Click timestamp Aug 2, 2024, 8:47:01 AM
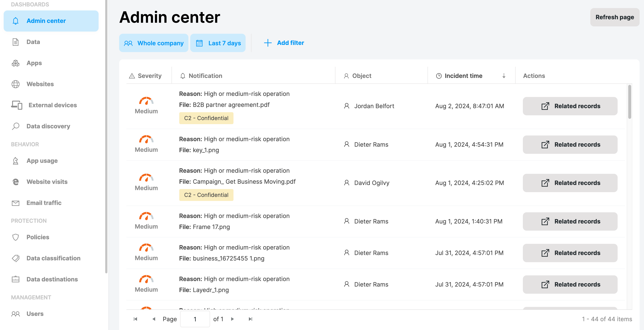Image resolution: width=644 pixels, height=330 pixels. pos(470,106)
